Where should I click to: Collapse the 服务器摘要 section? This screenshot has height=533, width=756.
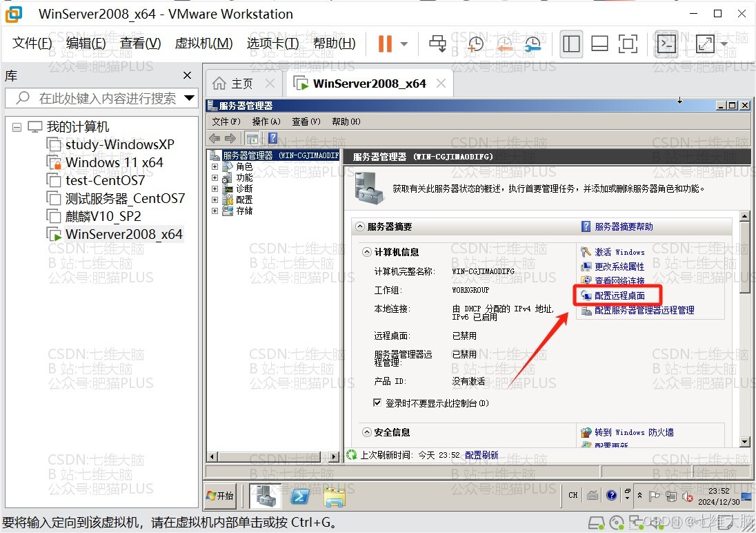(359, 226)
